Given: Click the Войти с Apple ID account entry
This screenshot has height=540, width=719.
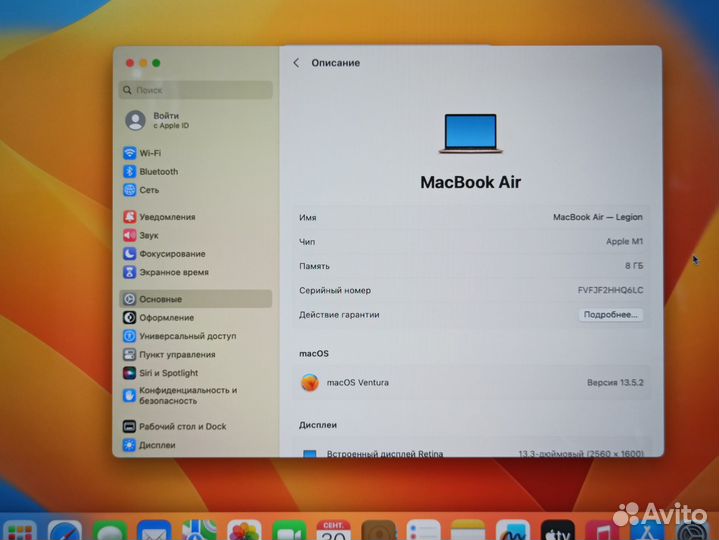Looking at the screenshot, I should coord(157,120).
